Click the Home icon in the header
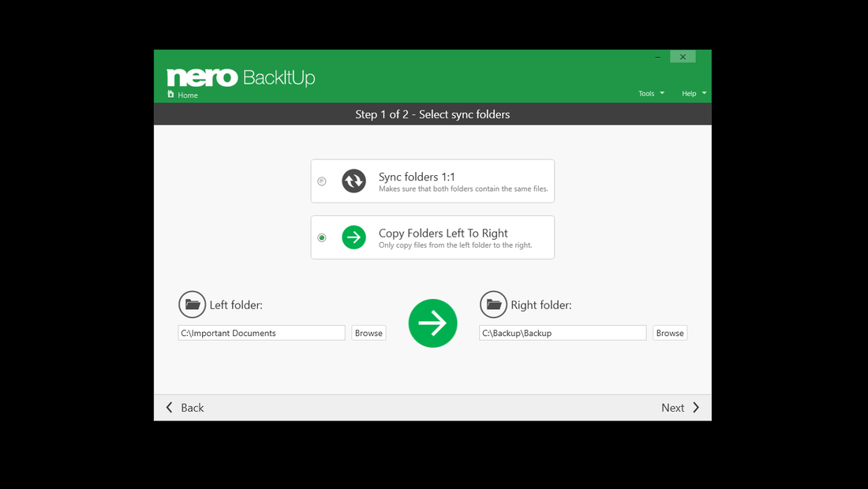The height and width of the screenshot is (489, 868). coord(170,95)
